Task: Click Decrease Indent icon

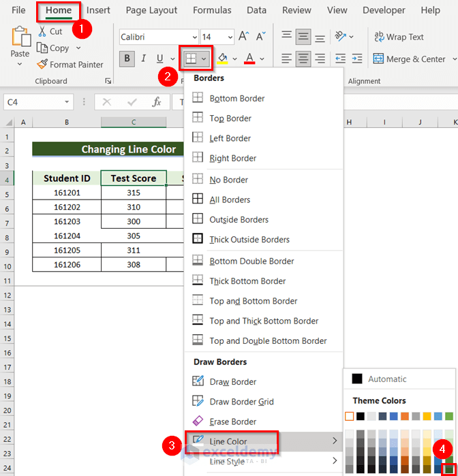Action: point(340,59)
